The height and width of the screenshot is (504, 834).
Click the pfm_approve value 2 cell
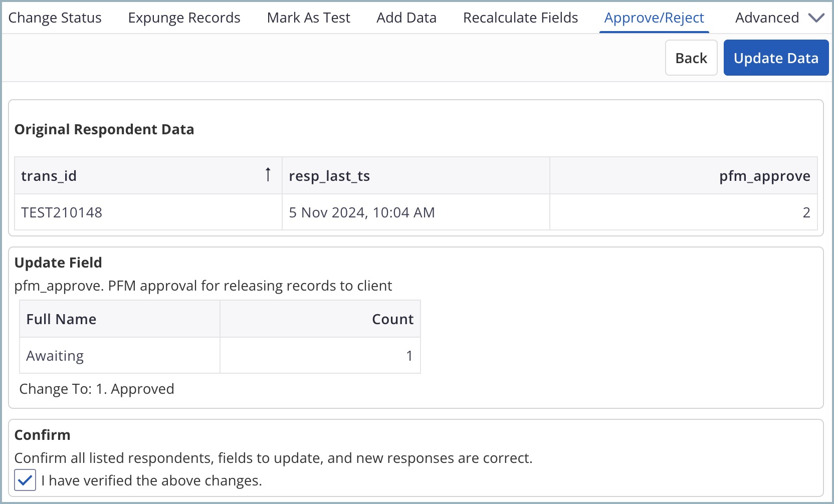684,212
